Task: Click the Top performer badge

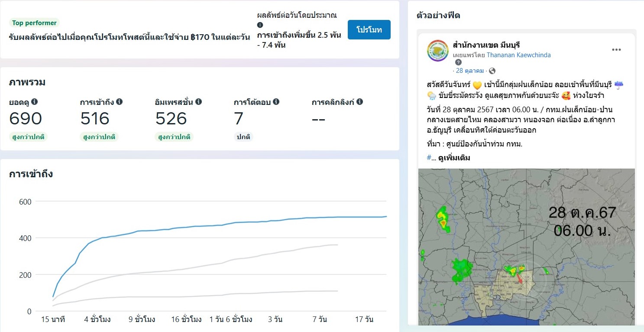Action: coord(34,23)
